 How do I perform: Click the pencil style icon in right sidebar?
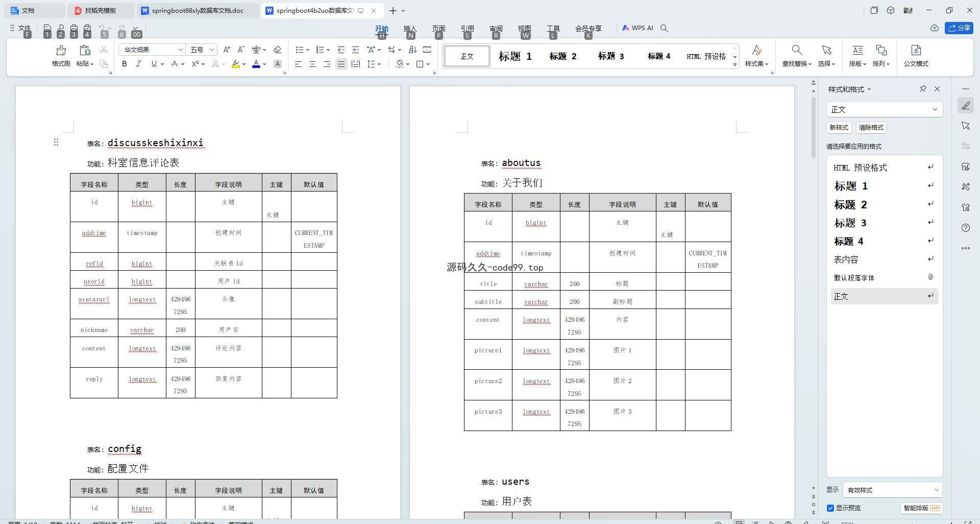click(966, 105)
